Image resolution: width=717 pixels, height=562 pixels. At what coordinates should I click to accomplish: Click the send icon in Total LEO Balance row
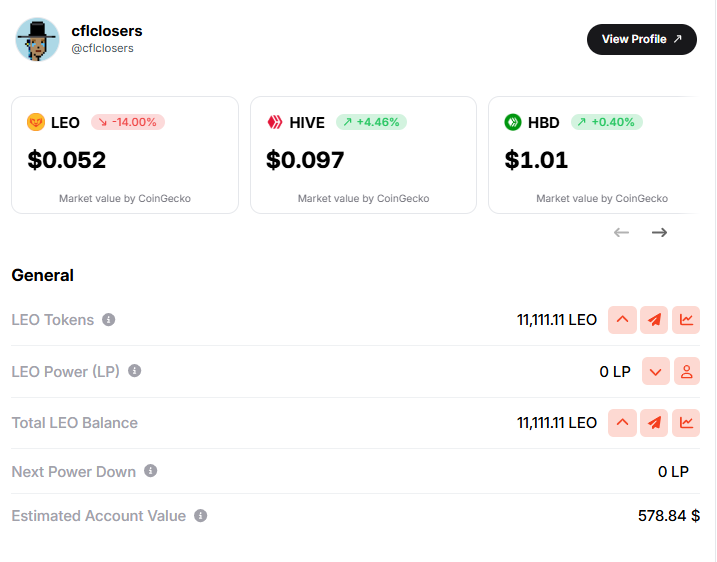[x=654, y=423]
